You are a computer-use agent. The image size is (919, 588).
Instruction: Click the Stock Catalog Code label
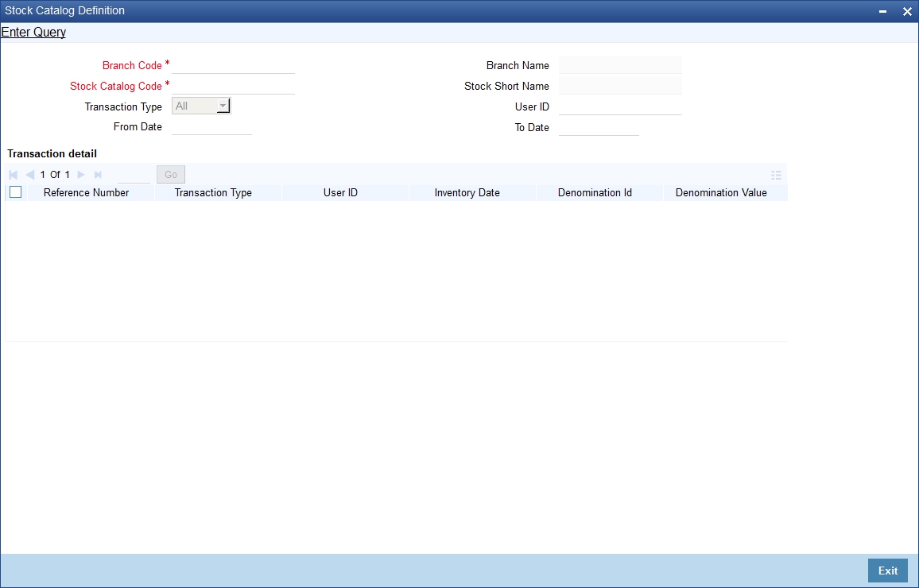115,86
